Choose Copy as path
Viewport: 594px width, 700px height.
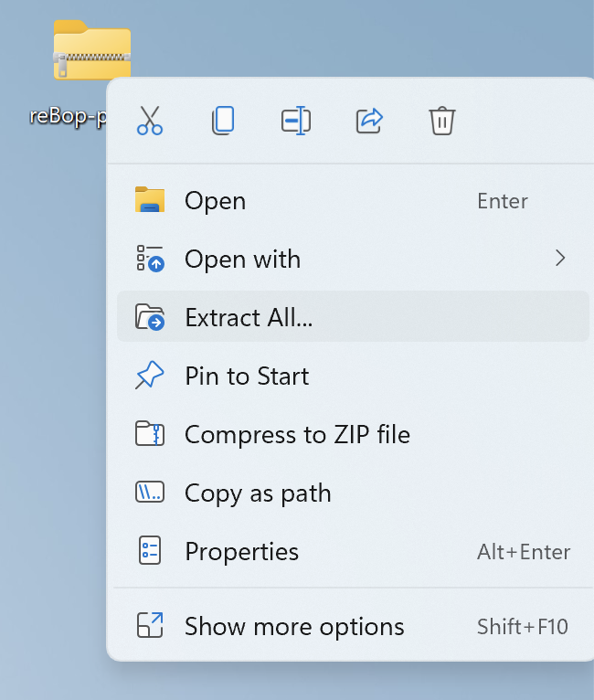pyautogui.click(x=353, y=493)
